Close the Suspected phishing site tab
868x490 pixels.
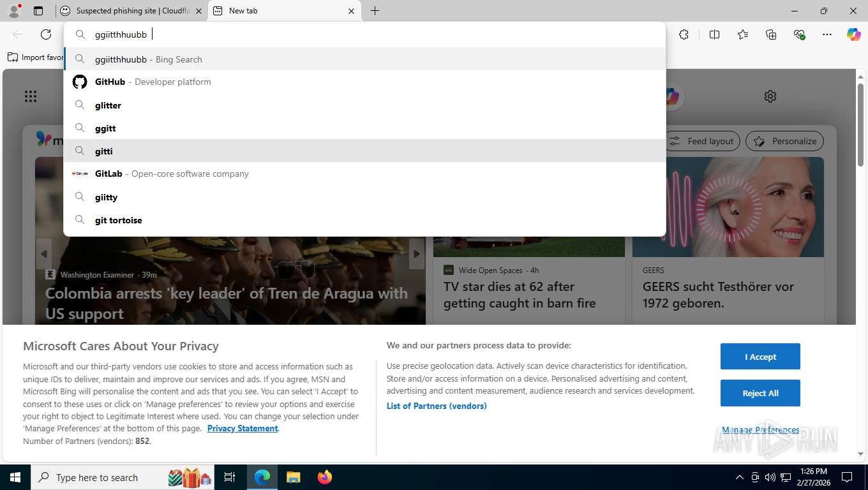pos(198,11)
